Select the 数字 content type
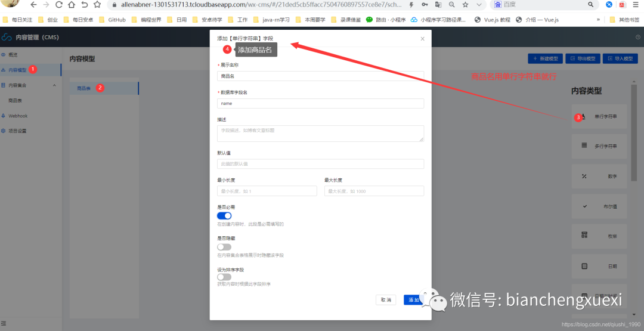The image size is (644, 331). (599, 176)
